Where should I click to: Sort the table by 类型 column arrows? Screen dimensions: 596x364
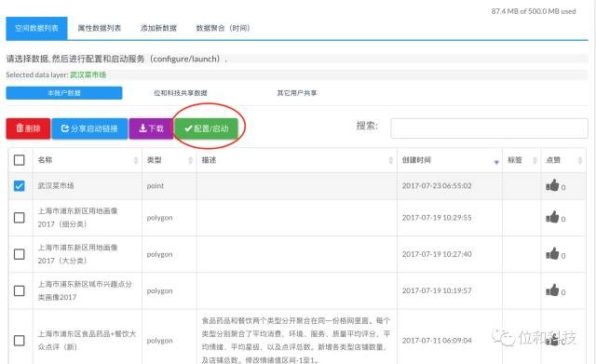pyautogui.click(x=190, y=160)
